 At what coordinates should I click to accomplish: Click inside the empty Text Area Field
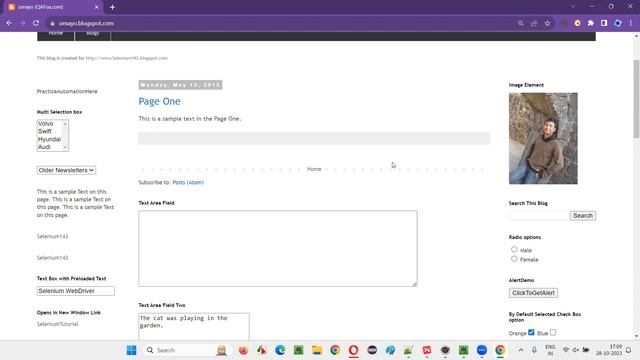pos(278,249)
